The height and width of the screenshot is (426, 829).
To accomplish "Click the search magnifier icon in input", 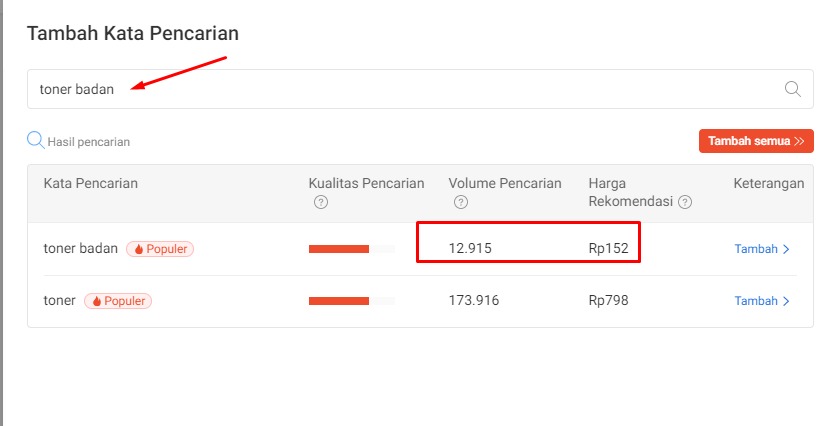I will click(x=793, y=89).
